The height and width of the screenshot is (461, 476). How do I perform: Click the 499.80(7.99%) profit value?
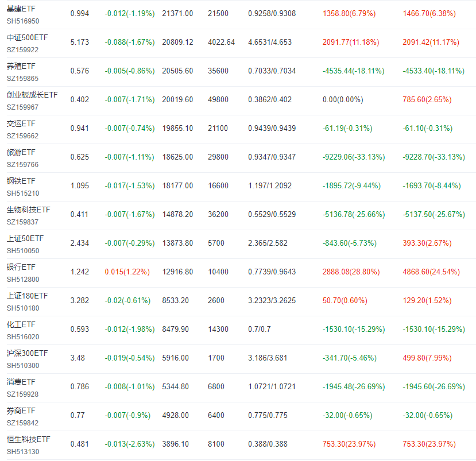tap(427, 358)
